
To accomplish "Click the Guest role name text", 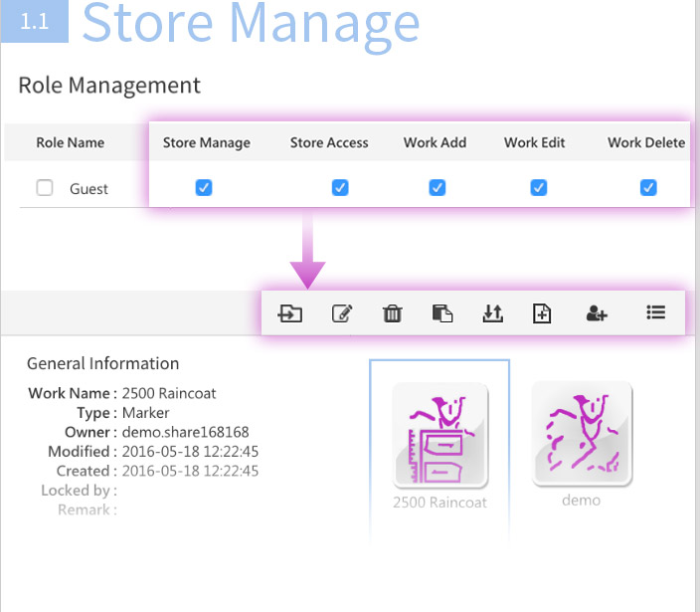I will [x=88, y=189].
